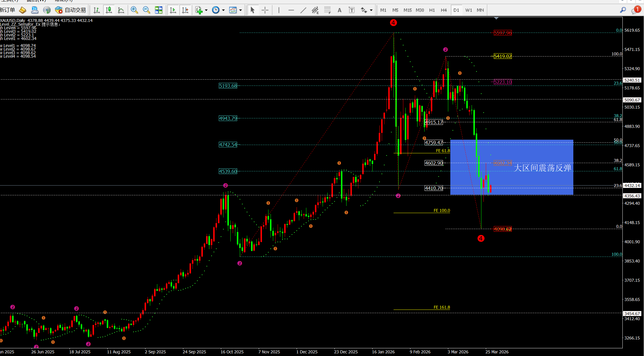The width and height of the screenshot is (644, 356).
Task: Toggle chart shift button
Action: pos(185,10)
